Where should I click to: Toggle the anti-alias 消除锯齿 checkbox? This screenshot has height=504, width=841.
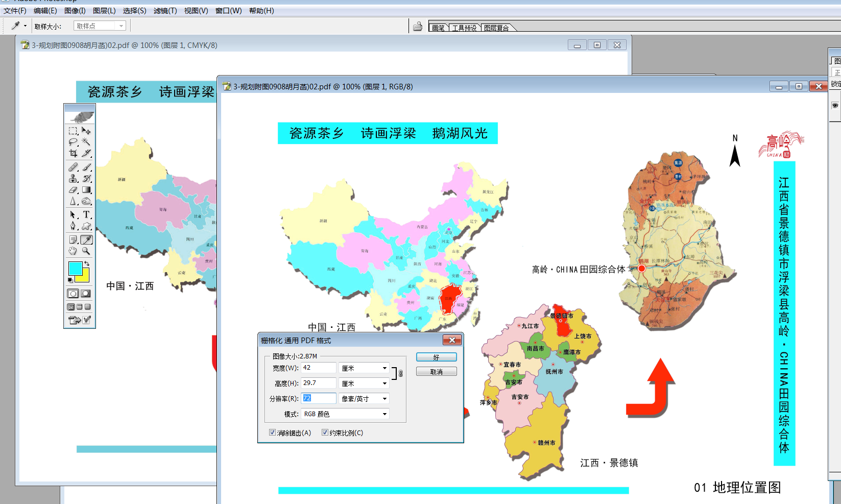coord(273,433)
